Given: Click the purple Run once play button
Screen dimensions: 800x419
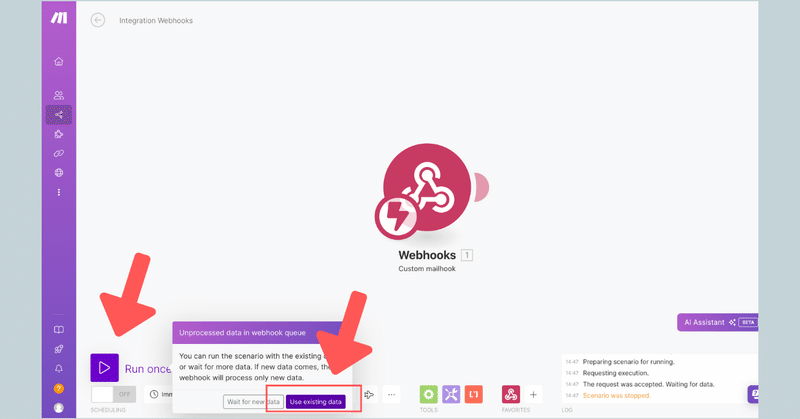Looking at the screenshot, I should click(105, 367).
